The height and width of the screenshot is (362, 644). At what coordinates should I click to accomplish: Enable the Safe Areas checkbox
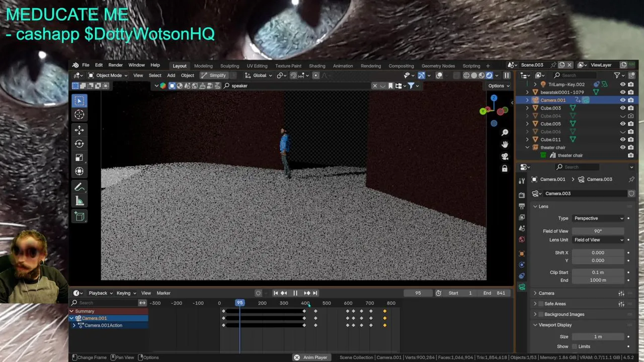click(x=541, y=304)
